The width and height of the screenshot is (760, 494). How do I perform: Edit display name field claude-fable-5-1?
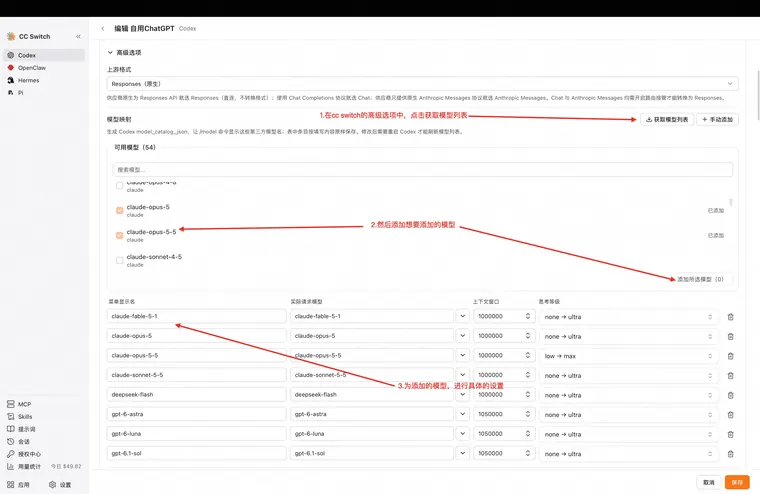click(196, 316)
